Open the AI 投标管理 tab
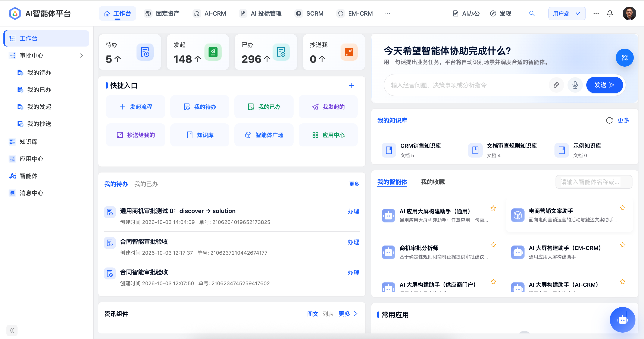Image resolution: width=644 pixels, height=339 pixels. pyautogui.click(x=260, y=13)
